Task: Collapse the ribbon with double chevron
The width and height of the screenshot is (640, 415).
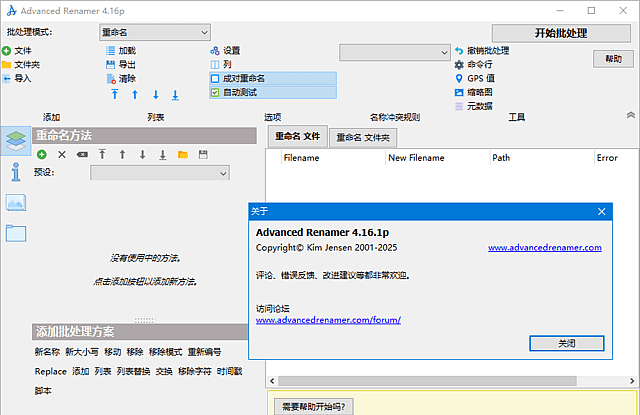Action: 631,115
